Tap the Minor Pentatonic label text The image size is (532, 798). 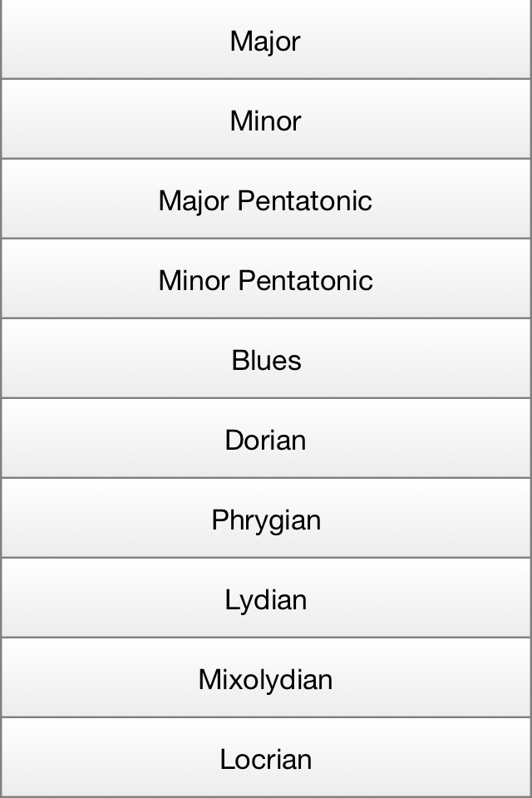click(x=266, y=280)
